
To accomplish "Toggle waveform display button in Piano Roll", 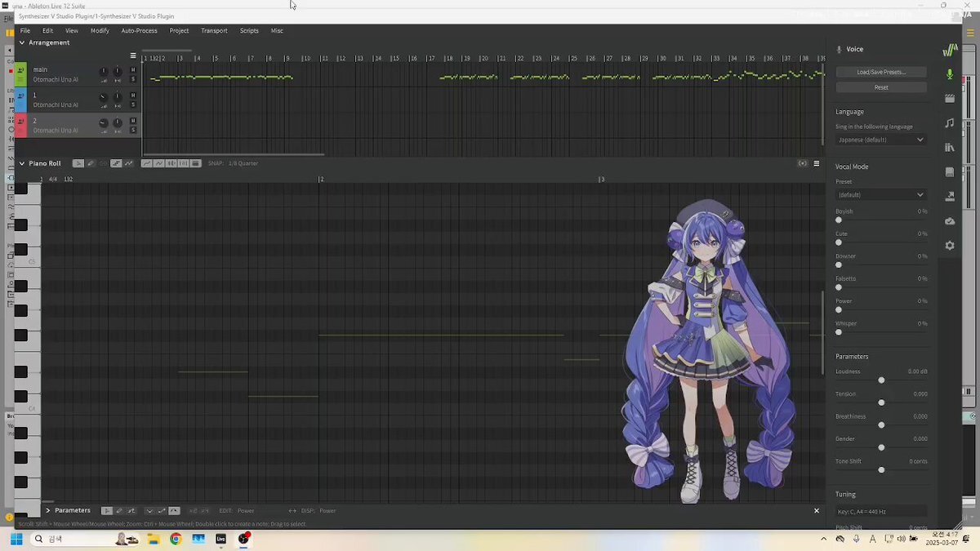I will click(x=171, y=163).
